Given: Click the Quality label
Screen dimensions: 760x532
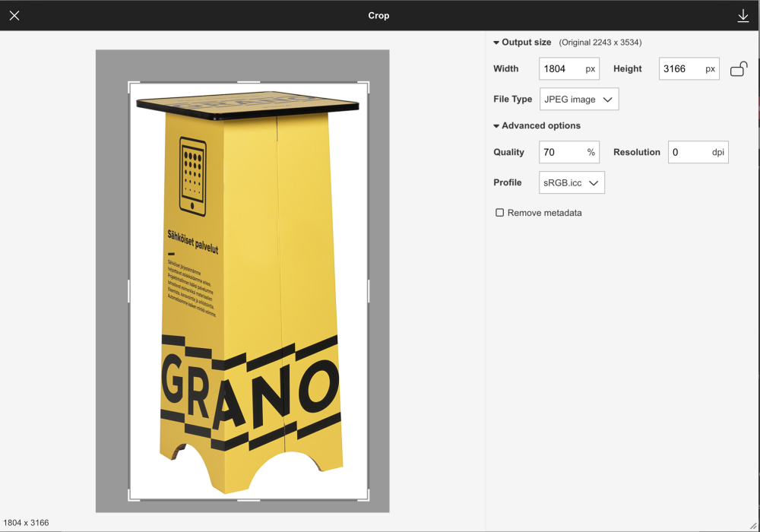Looking at the screenshot, I should click(x=509, y=152).
